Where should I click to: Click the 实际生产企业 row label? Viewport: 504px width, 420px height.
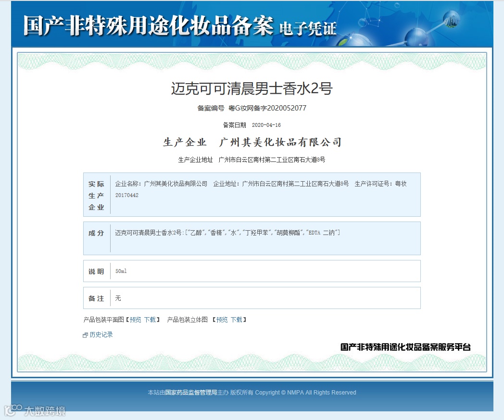pyautogui.click(x=96, y=196)
